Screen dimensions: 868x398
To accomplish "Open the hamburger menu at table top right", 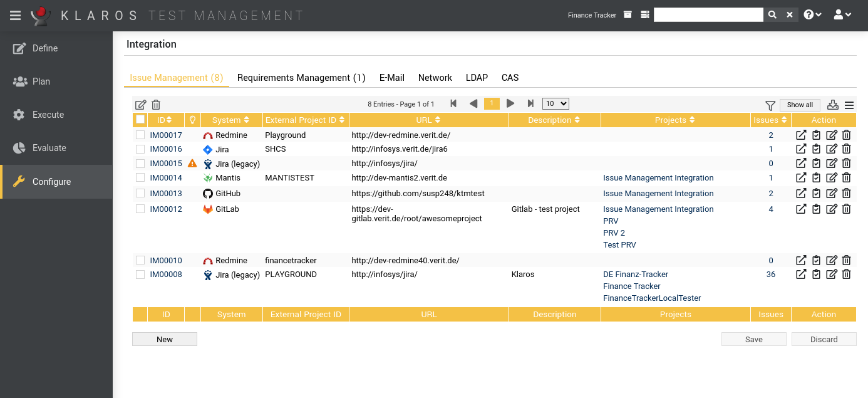I will 849,104.
